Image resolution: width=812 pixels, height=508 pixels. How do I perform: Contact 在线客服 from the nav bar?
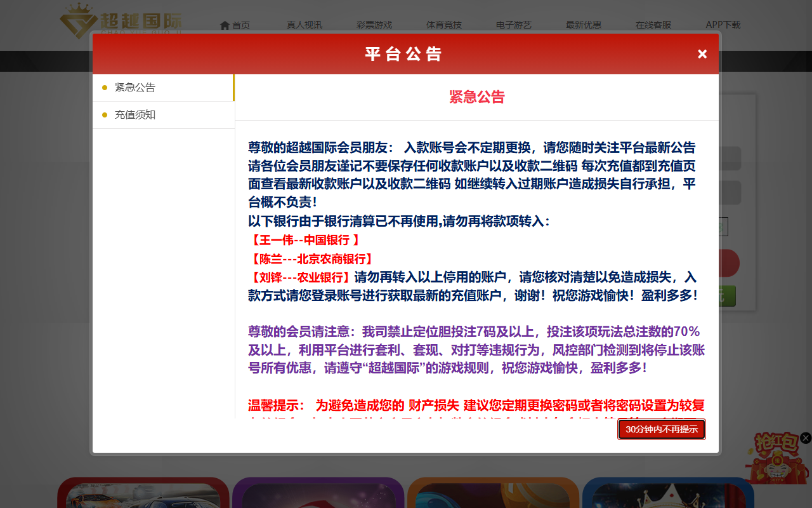653,25
